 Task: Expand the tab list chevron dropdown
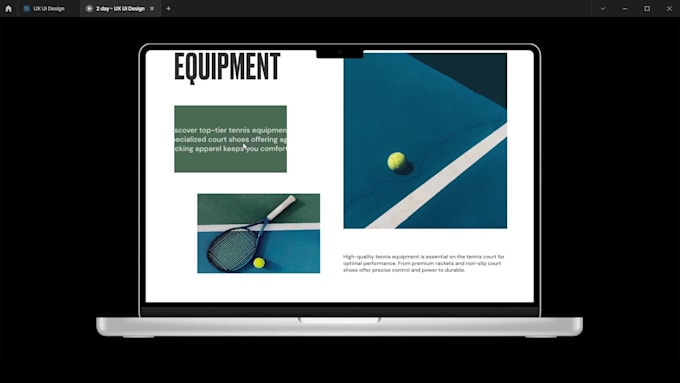click(603, 8)
